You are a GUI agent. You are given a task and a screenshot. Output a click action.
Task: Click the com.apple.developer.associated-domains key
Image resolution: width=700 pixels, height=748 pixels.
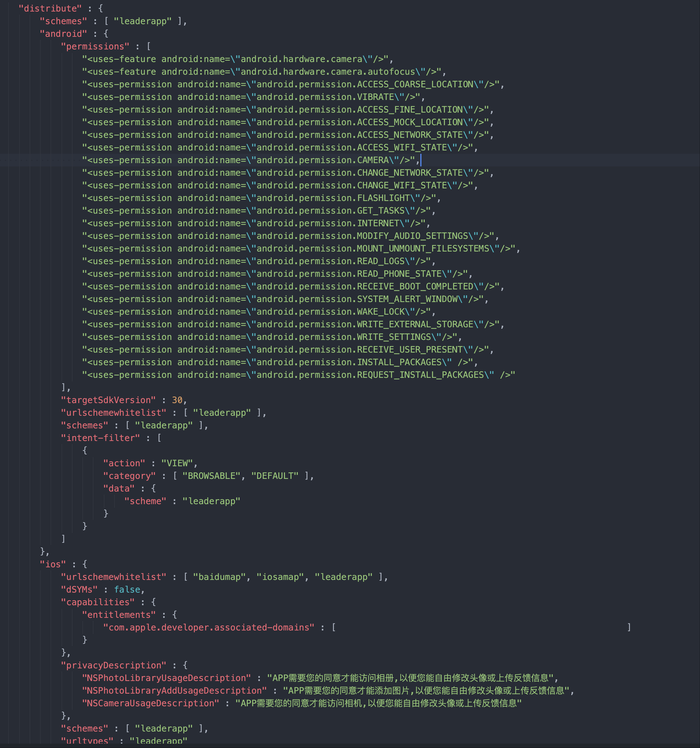click(209, 628)
